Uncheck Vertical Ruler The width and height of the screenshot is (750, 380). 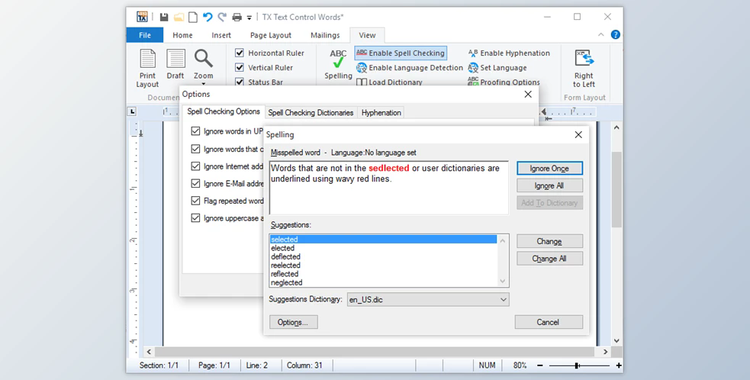240,67
